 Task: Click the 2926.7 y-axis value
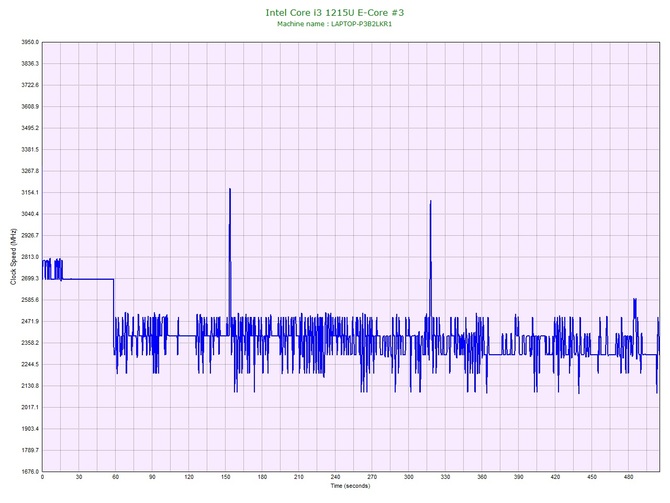(x=30, y=235)
